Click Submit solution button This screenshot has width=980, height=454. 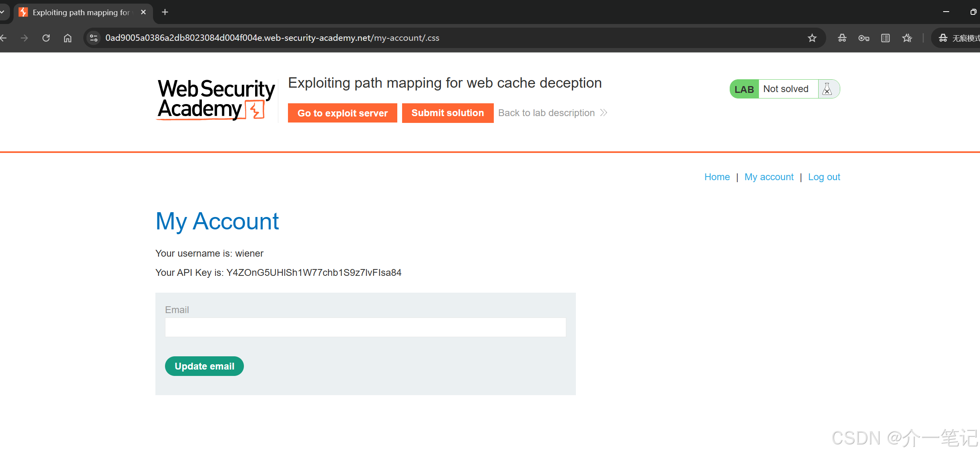(447, 113)
